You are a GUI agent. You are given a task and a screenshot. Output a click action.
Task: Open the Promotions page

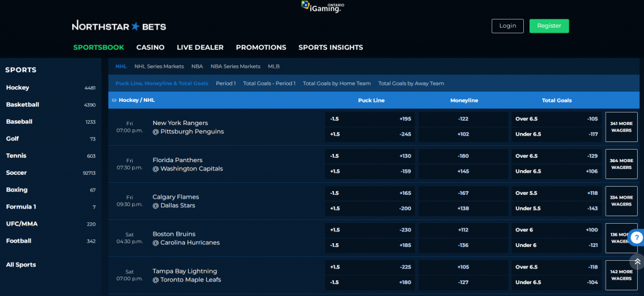(x=261, y=48)
